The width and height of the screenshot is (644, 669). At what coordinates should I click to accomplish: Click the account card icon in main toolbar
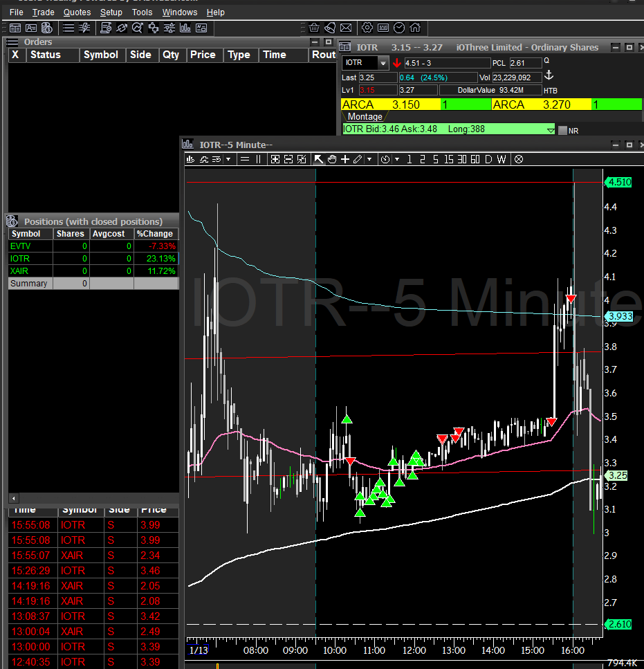click(31, 28)
